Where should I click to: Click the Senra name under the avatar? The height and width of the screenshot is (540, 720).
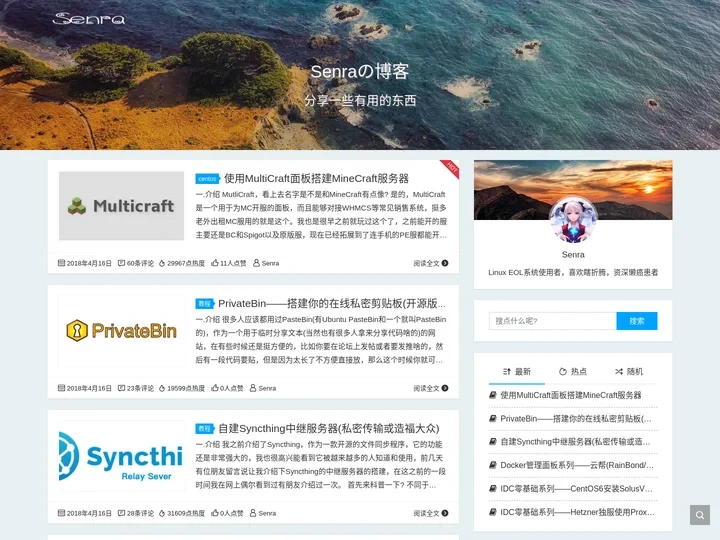pyautogui.click(x=573, y=254)
